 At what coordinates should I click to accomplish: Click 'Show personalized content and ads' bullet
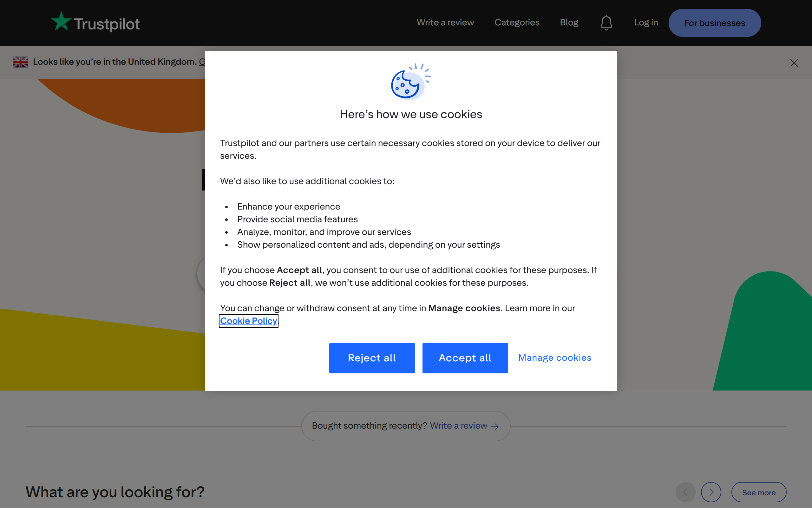[369, 244]
